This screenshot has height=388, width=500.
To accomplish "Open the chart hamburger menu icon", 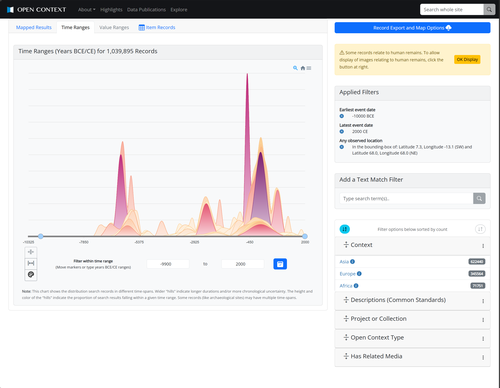I will point(309,68).
